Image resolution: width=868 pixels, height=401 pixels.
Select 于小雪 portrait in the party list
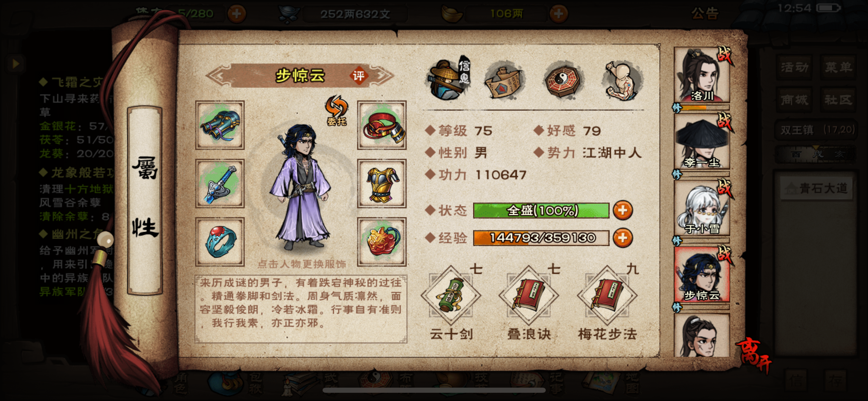[x=701, y=208]
